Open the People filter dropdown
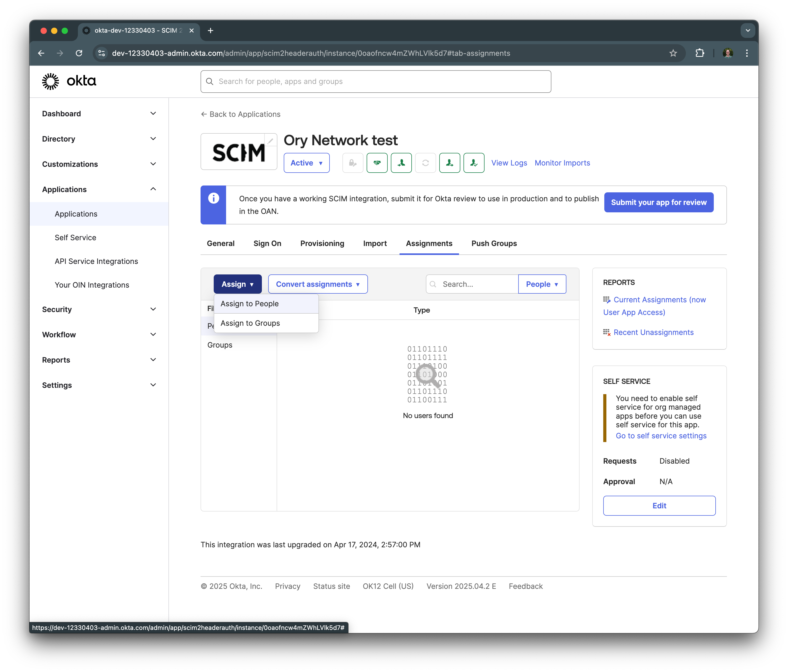 pyautogui.click(x=542, y=284)
